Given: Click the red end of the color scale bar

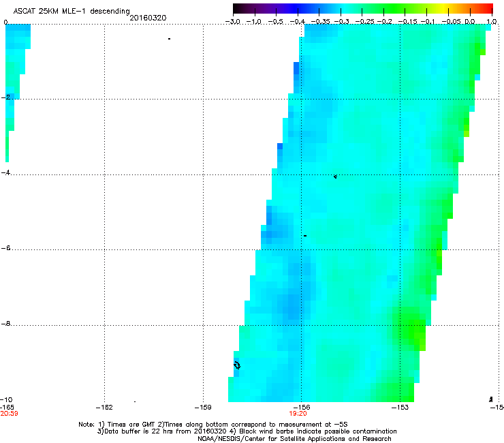Looking at the screenshot, I should [488, 8].
